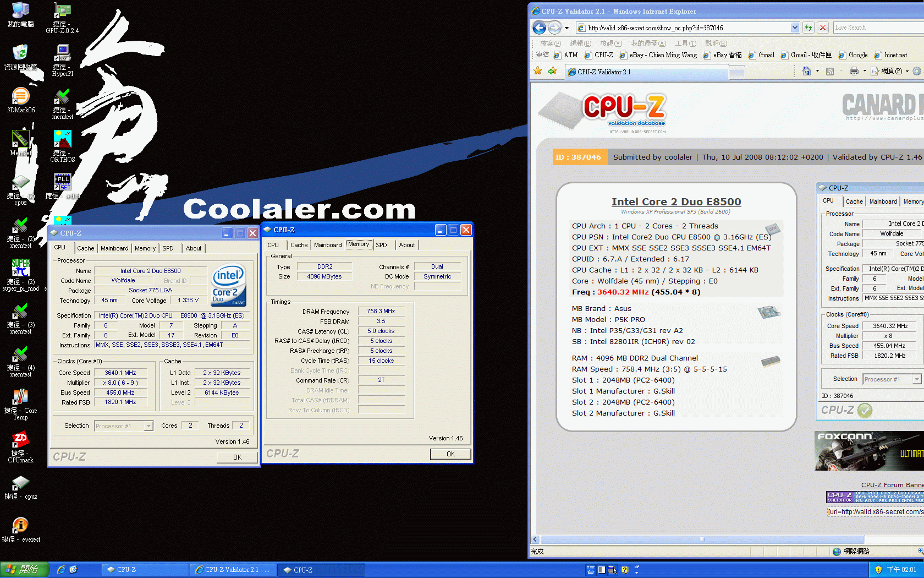Click the 下午 02:01 taskbar clock
The image size is (924, 578).
(902, 570)
